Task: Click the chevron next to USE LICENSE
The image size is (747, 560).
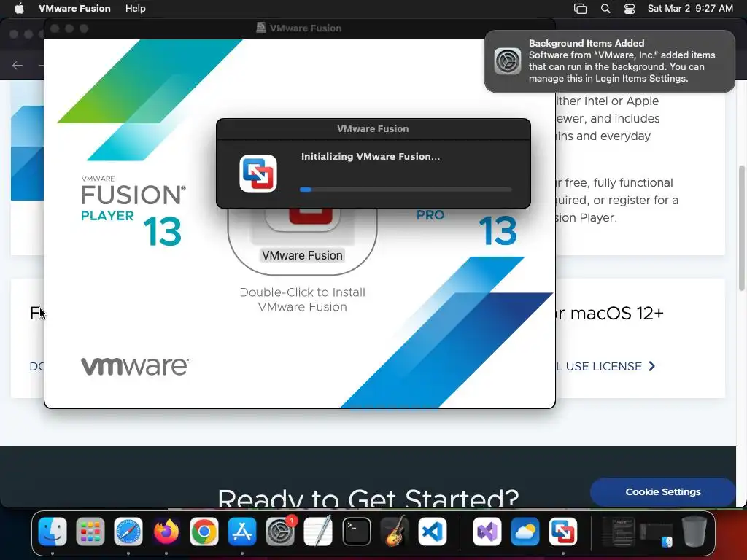Action: [x=651, y=366]
